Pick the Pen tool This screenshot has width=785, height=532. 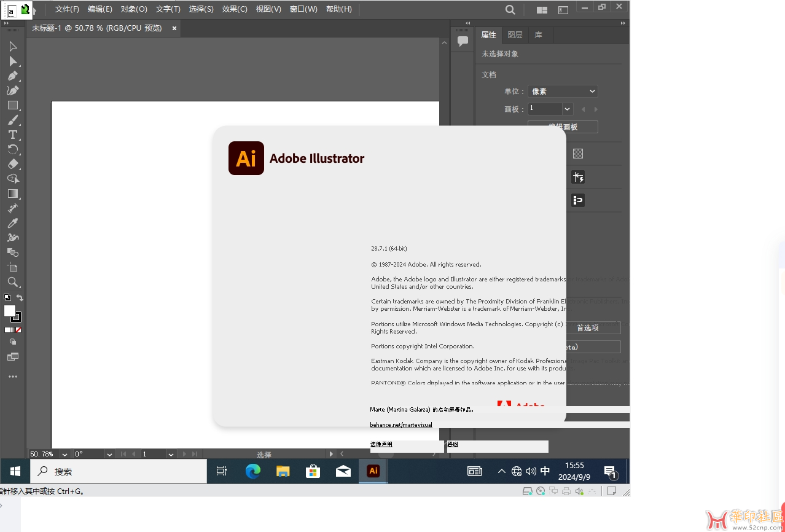pos(13,76)
